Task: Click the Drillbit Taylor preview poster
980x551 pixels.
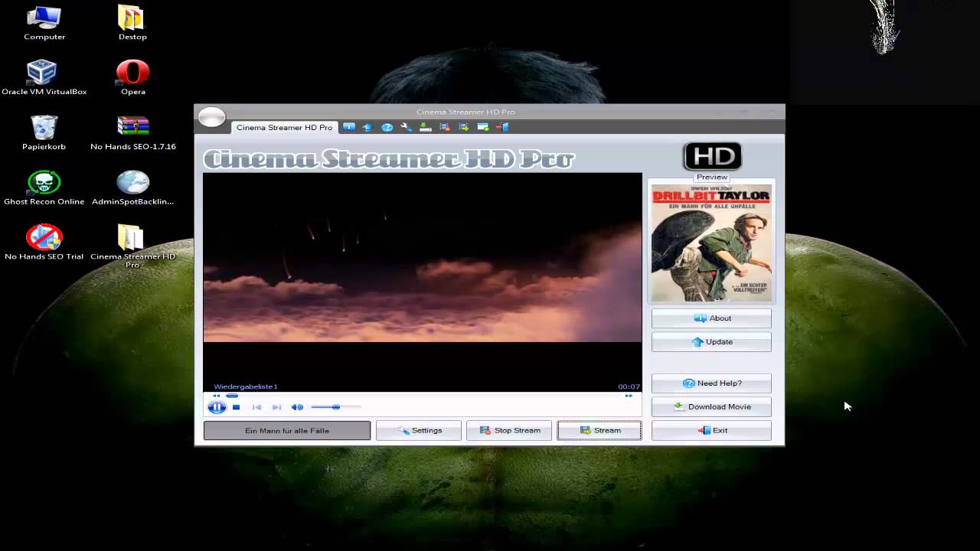Action: (x=711, y=243)
